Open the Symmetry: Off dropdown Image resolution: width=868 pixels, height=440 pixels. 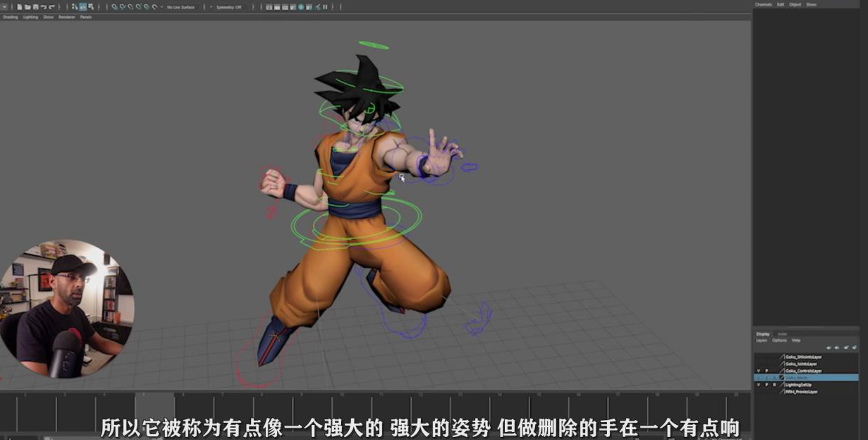point(229,7)
